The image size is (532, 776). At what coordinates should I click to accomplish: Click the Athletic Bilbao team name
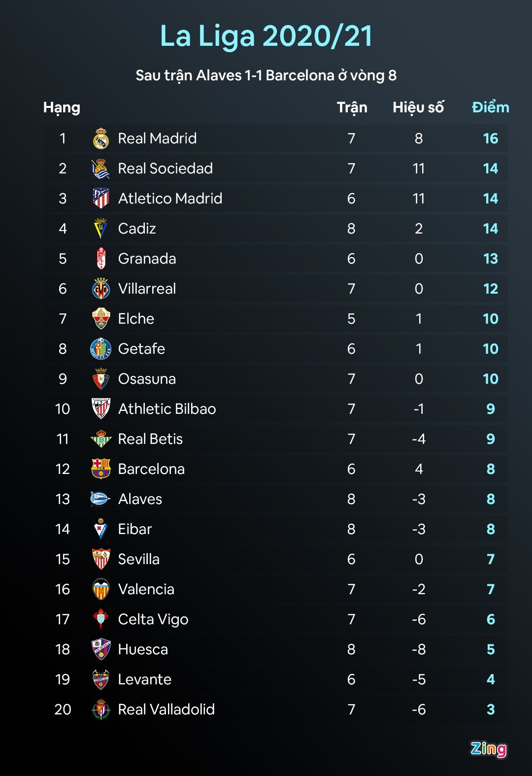167,409
